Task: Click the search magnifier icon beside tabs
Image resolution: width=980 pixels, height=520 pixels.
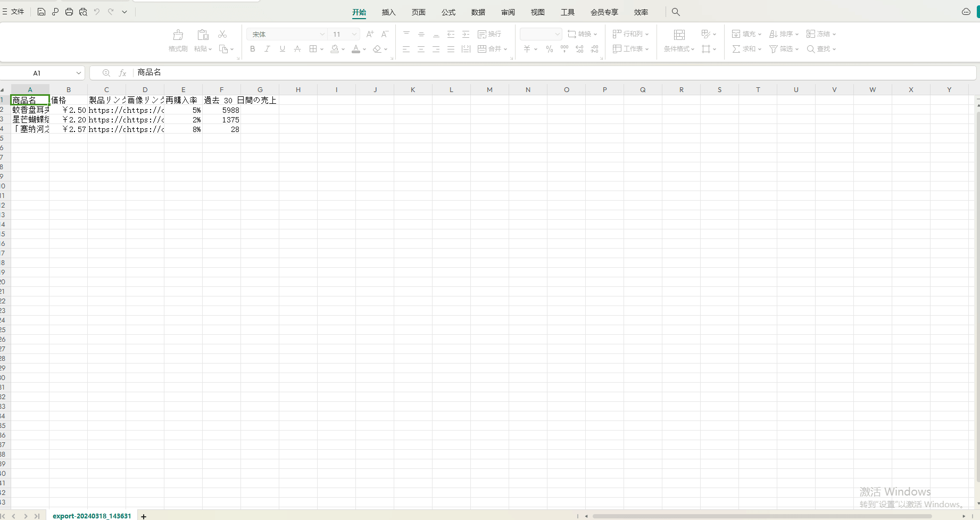Action: coord(676,12)
